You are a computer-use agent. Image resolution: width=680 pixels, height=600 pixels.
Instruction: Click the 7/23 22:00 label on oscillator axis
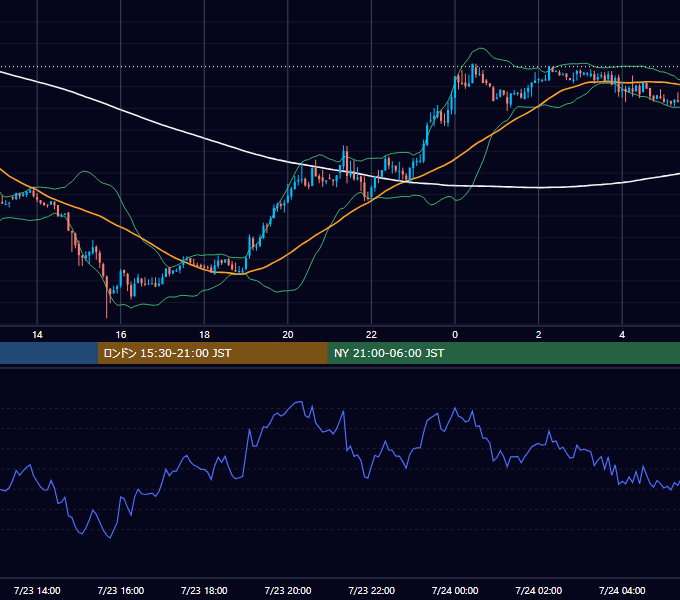click(372, 590)
